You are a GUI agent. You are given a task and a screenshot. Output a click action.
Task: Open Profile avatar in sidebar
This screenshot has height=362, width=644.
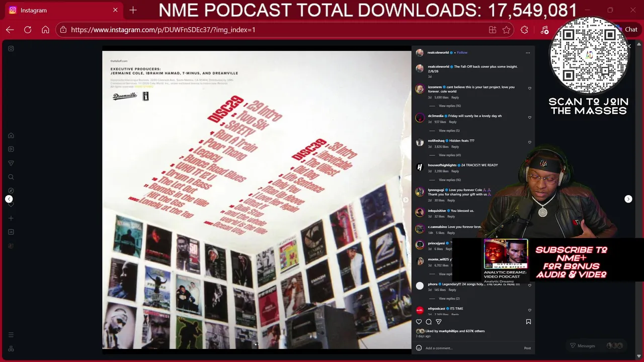11,246
